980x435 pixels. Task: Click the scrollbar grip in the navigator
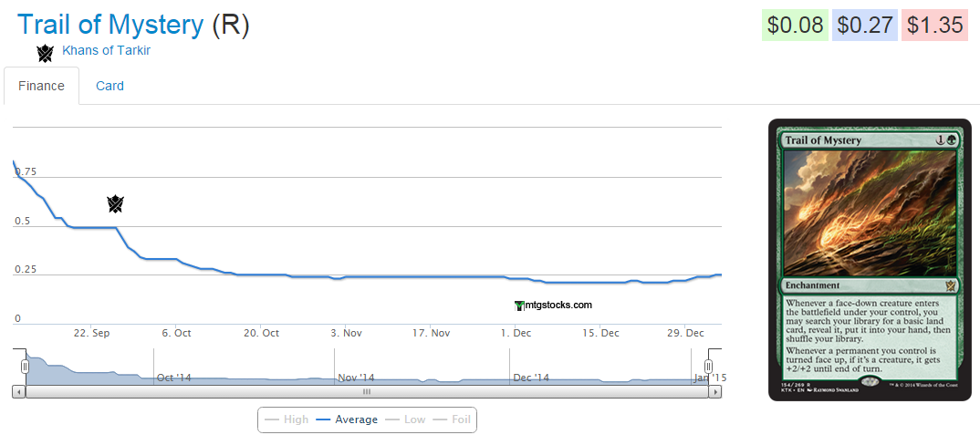coord(367,391)
